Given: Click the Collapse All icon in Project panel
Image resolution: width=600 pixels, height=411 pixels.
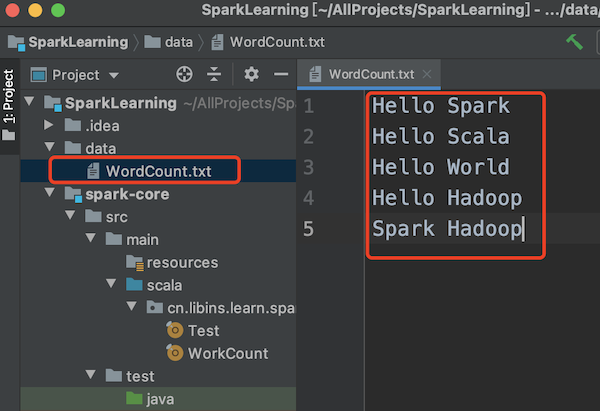Looking at the screenshot, I should [x=214, y=75].
